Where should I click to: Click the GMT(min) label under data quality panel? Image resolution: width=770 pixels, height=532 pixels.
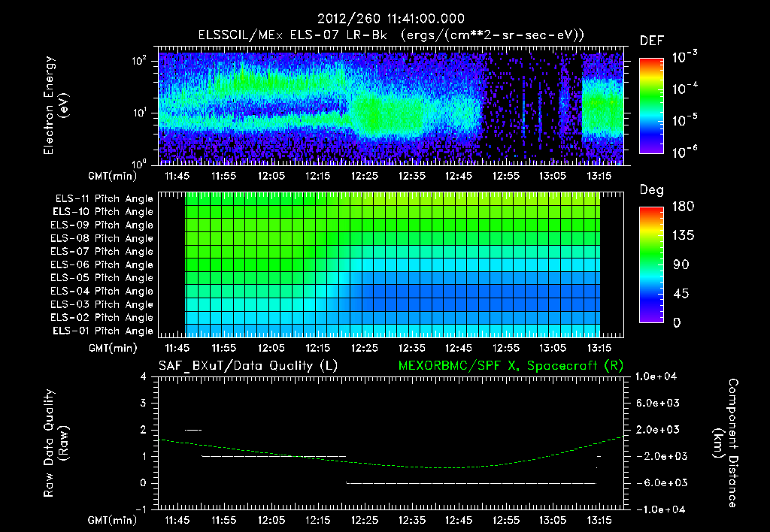pos(113,520)
